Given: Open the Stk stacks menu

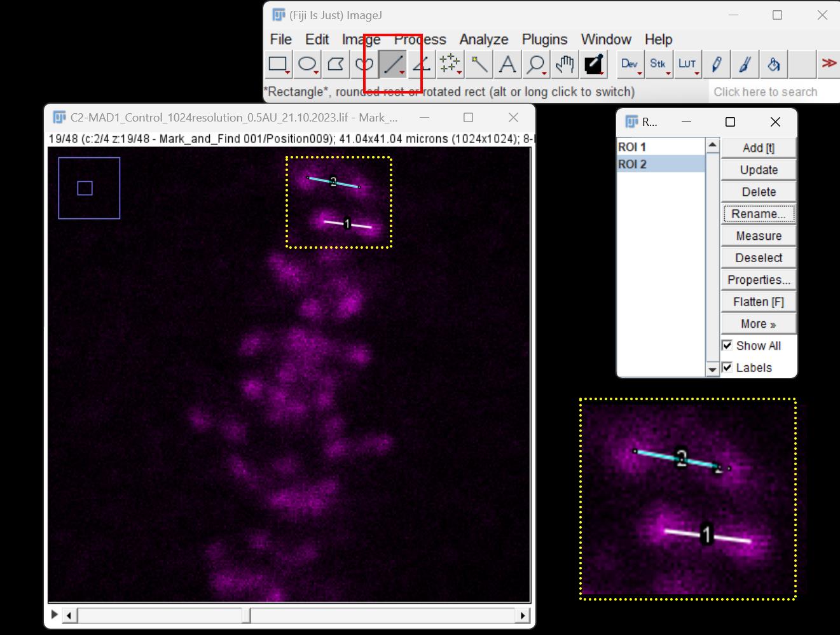Looking at the screenshot, I should (x=658, y=64).
